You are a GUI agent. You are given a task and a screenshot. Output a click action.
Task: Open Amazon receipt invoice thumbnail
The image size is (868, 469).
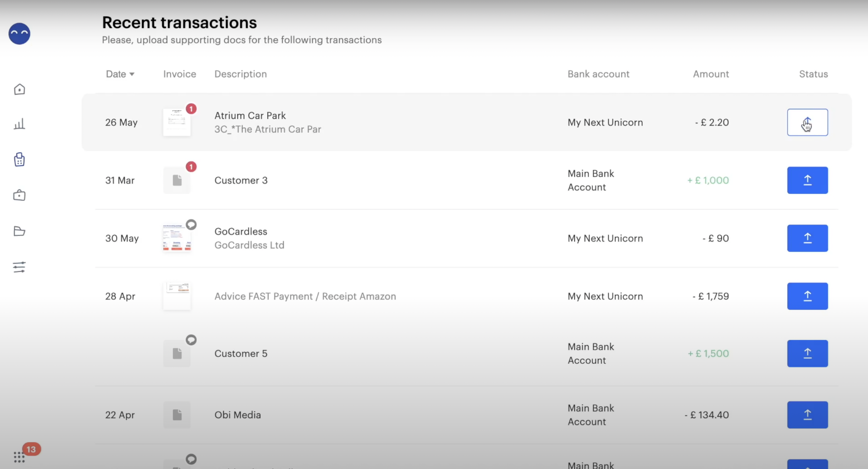tap(177, 296)
